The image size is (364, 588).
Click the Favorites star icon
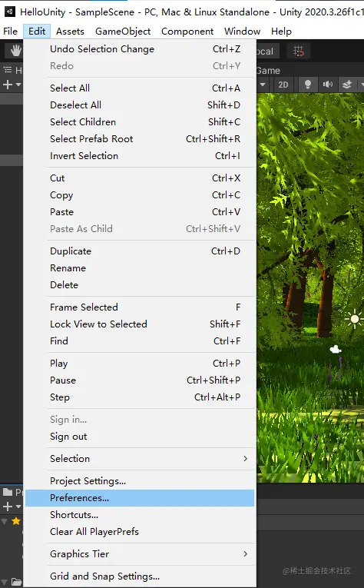click(x=16, y=521)
